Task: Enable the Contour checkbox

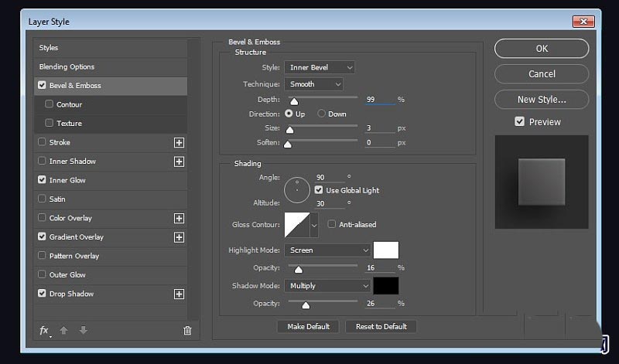Action: 49,104
